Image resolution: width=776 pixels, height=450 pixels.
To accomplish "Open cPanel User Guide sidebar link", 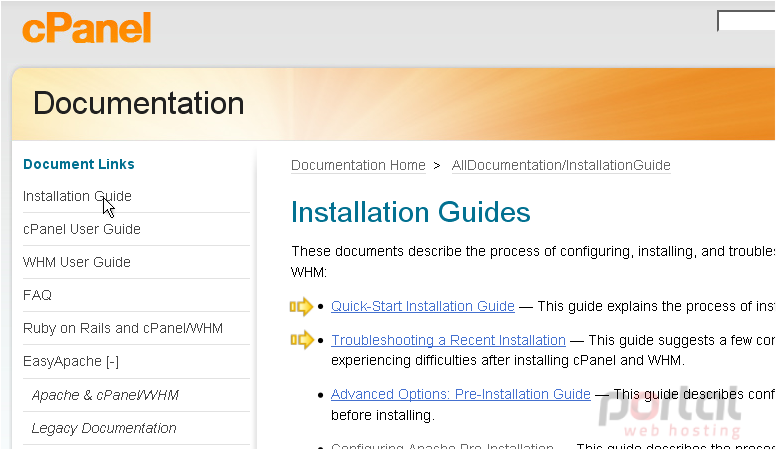I will tap(82, 229).
